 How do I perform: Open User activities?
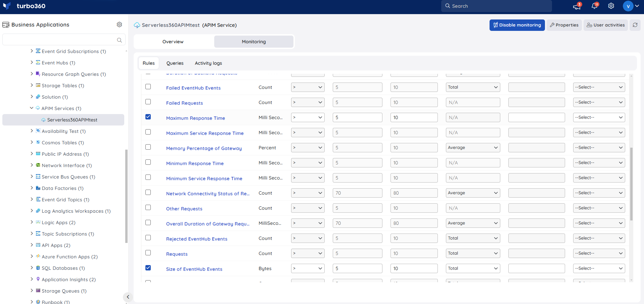pos(606,25)
